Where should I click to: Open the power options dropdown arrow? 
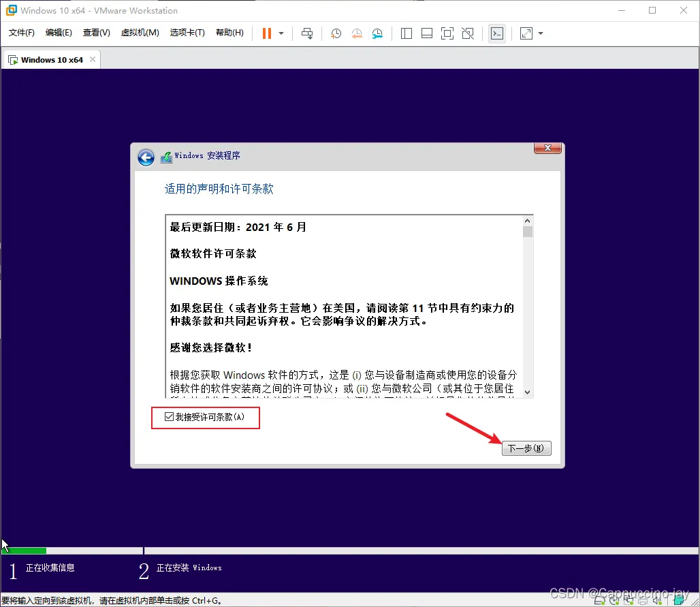coord(281,33)
